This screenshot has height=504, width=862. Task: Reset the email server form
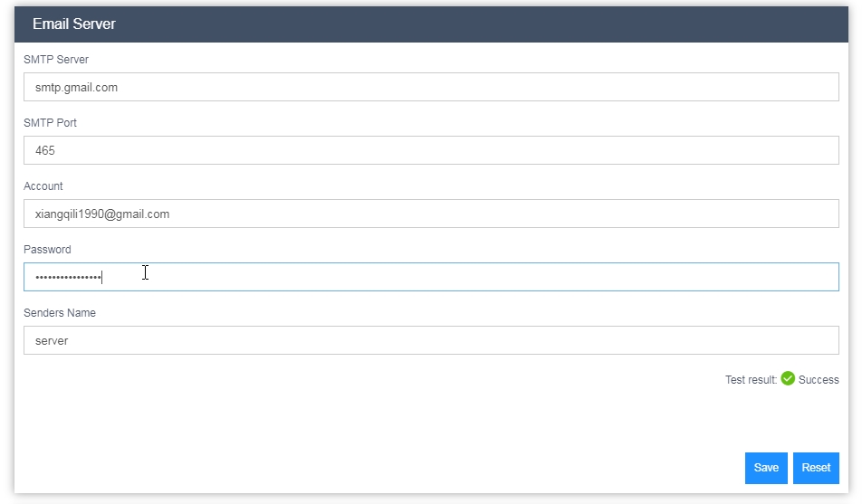(816, 468)
